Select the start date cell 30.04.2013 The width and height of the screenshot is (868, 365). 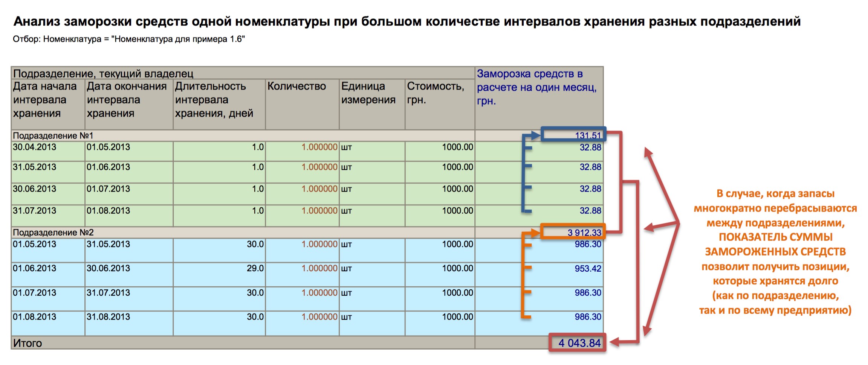34,147
